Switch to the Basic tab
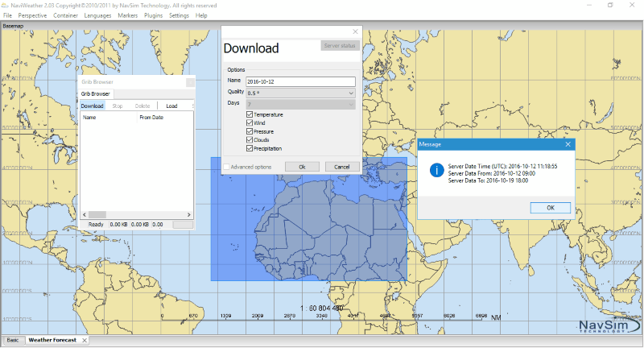Viewport: 644px width, 348px height. 13,340
